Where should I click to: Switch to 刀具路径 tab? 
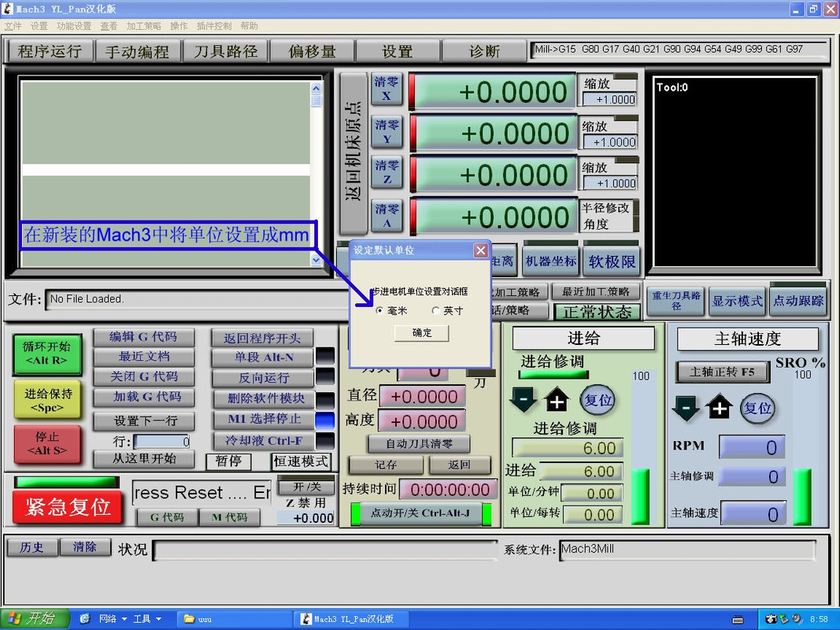click(225, 51)
